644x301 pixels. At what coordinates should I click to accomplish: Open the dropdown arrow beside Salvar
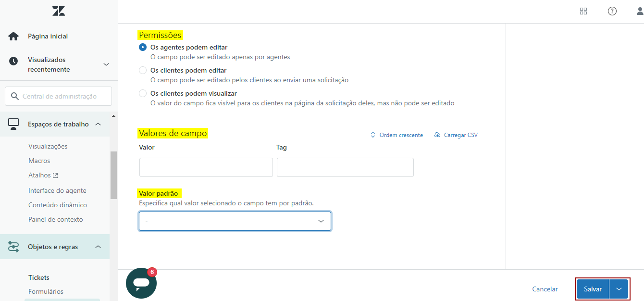point(619,289)
